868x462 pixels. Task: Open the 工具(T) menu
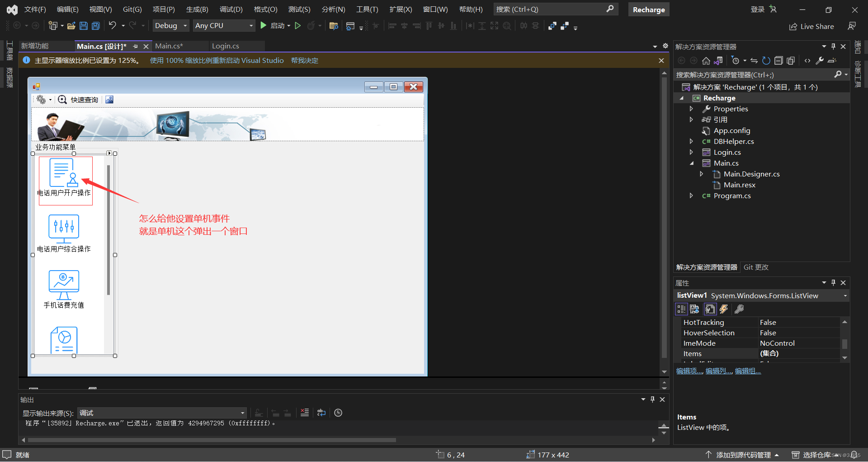(367, 10)
